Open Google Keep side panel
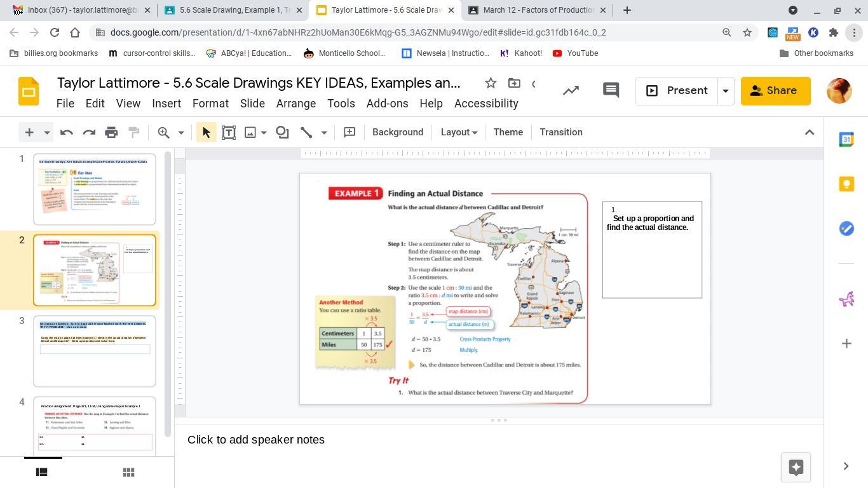Viewport: 868px width, 488px height. [x=846, y=184]
